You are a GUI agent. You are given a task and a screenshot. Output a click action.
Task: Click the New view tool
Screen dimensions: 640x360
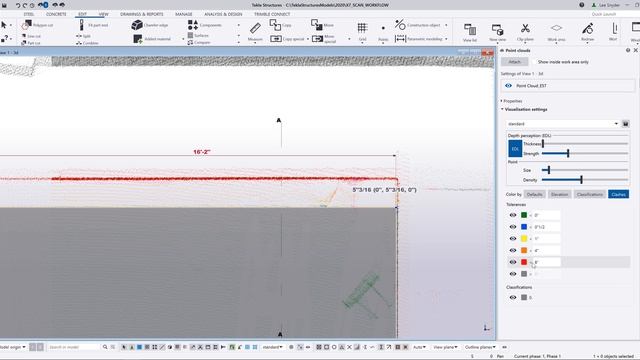(x=497, y=32)
